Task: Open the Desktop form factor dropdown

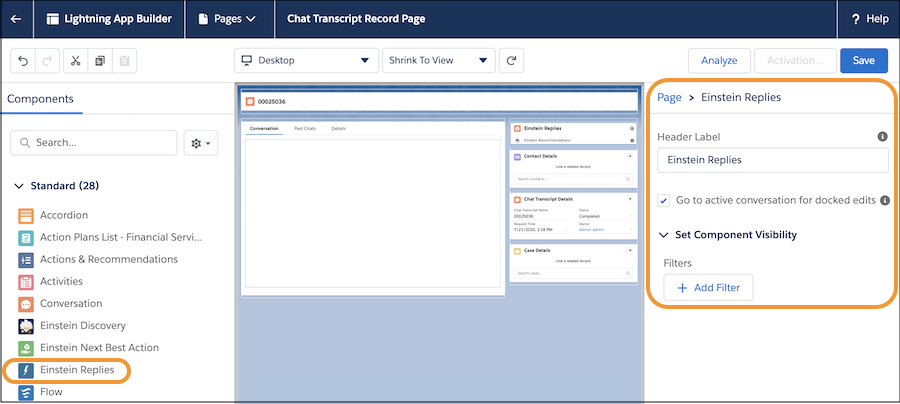Action: point(307,60)
